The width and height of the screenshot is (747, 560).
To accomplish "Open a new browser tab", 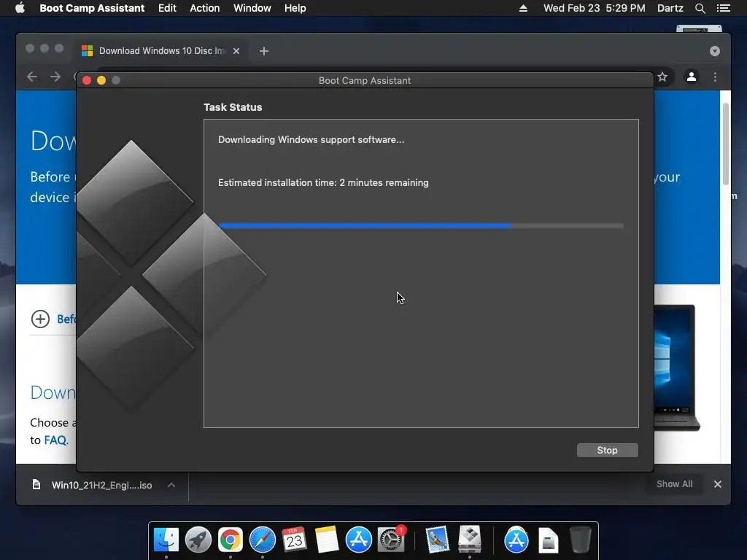I will [x=264, y=51].
